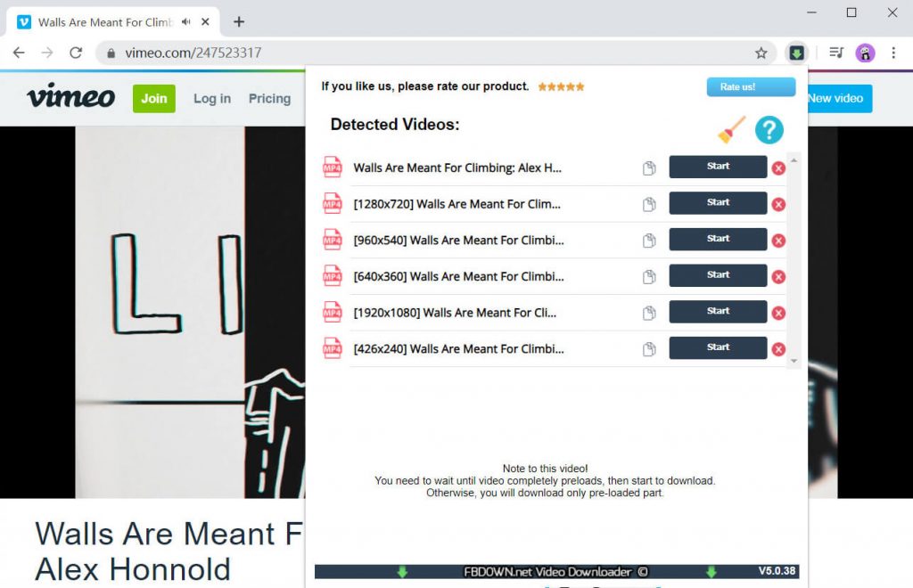Image resolution: width=913 pixels, height=588 pixels.
Task: Copy link for the 640x360 video
Action: 649,276
